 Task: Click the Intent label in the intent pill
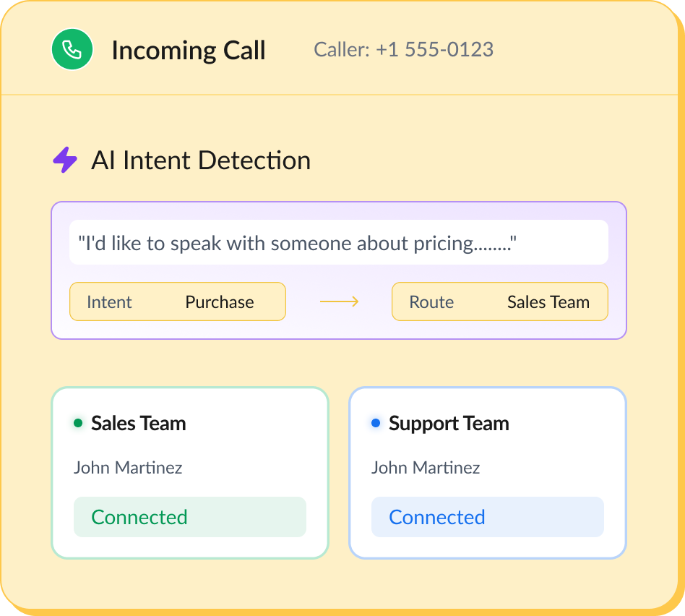109,302
